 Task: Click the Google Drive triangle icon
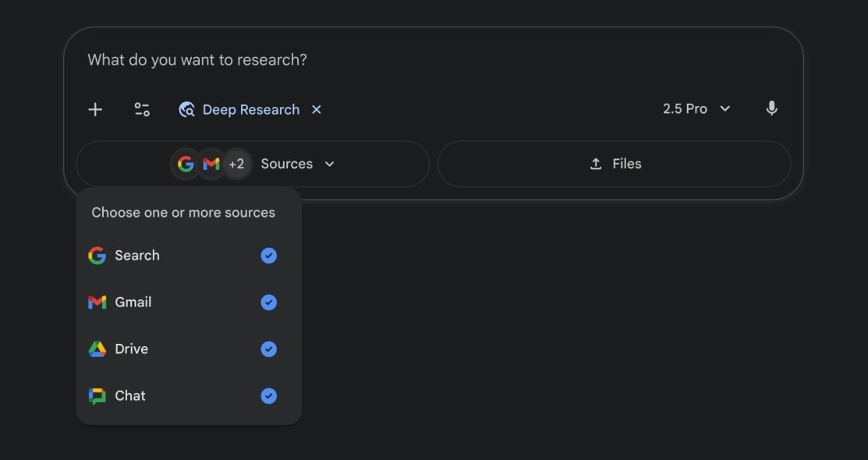tap(97, 349)
